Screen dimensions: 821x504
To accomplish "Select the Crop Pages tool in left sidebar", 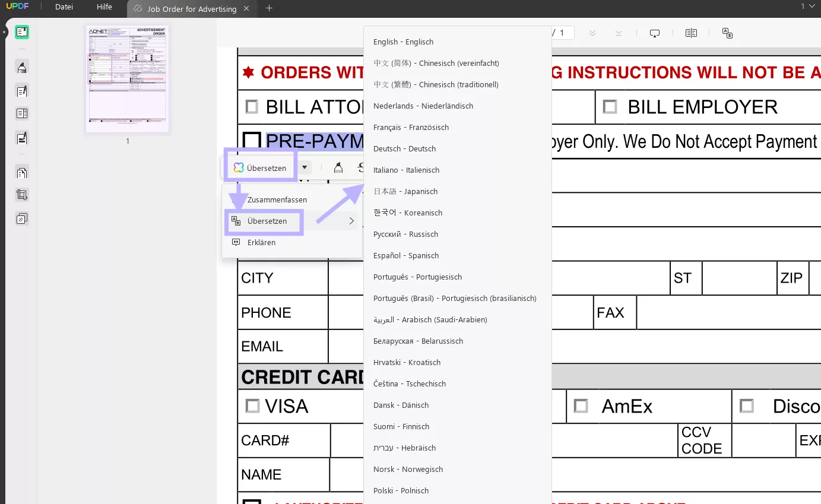I will coord(22,195).
